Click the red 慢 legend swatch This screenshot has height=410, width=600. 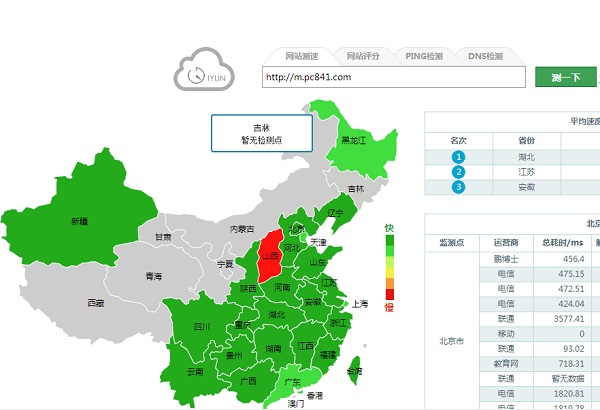[x=389, y=293]
